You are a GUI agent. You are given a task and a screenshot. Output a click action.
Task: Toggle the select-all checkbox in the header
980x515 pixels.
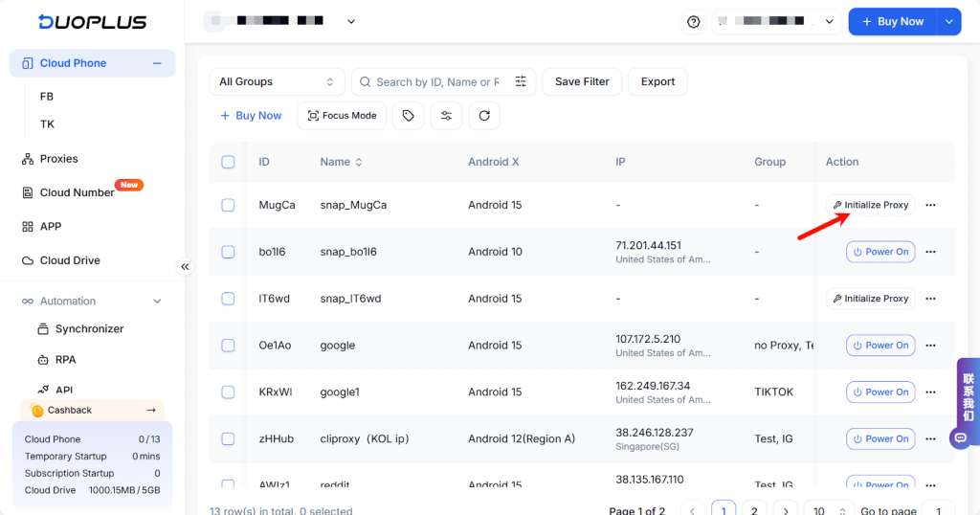(228, 162)
